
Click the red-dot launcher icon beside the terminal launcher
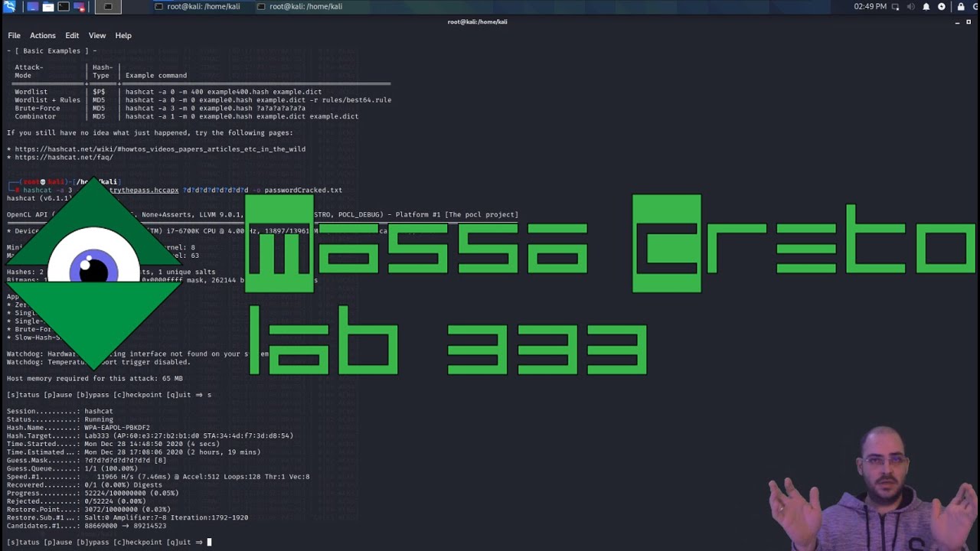tap(80, 7)
